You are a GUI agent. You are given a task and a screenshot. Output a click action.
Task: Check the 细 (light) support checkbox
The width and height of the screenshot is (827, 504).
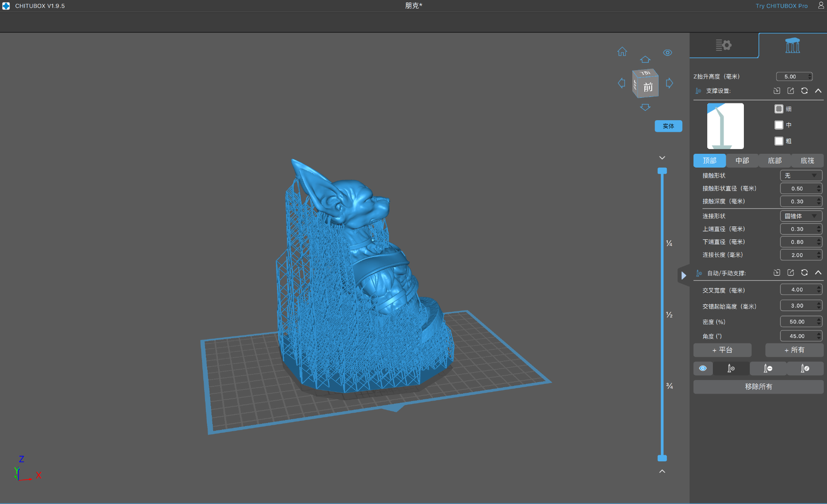[x=779, y=109]
